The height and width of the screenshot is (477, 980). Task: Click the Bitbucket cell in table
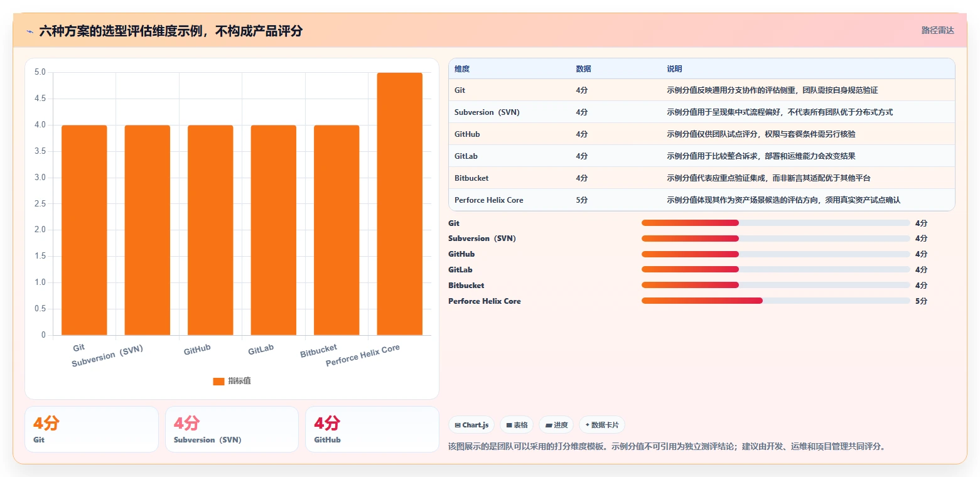[x=471, y=178]
